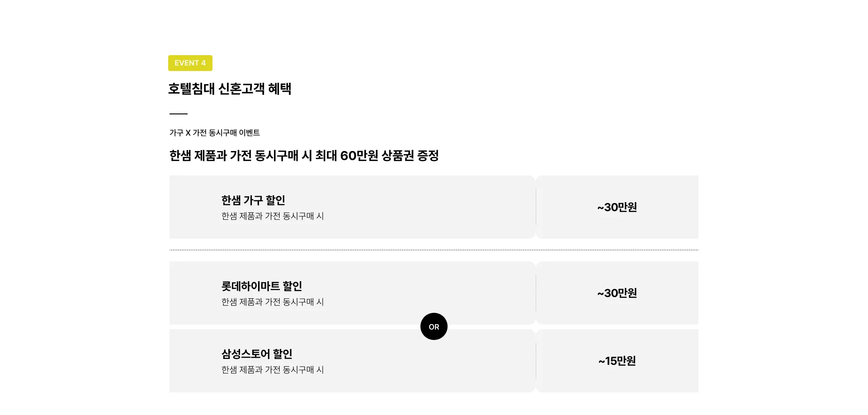Click the vertical dotted separator in 롯데하이마트 coupon

coord(536,293)
